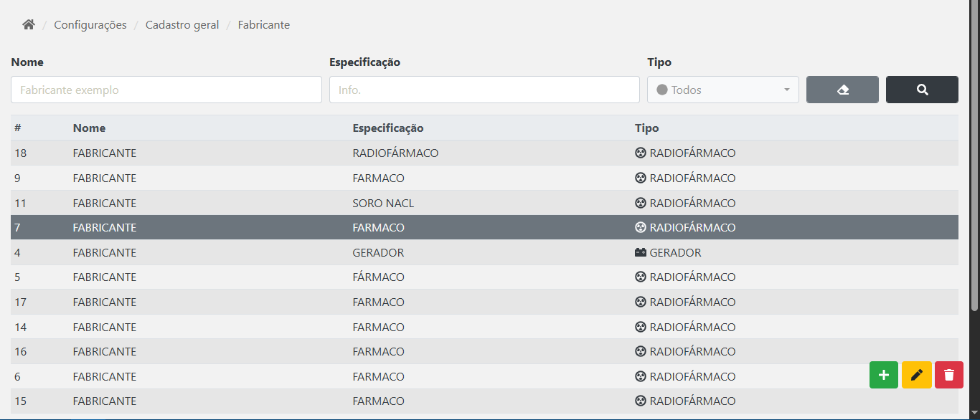
Task: Click the Especificação column header
Action: 388,128
